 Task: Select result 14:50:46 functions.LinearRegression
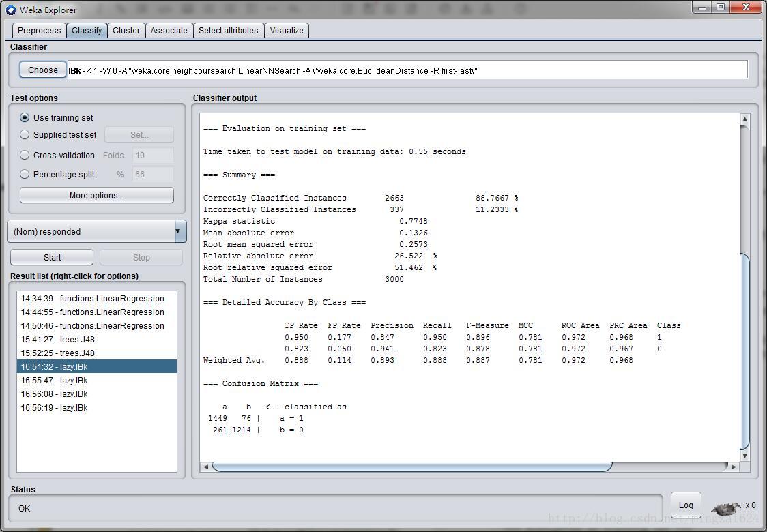click(x=97, y=325)
